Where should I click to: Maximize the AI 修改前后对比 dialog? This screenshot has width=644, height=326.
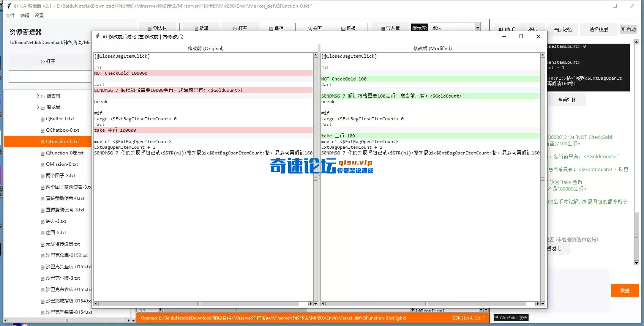(521, 36)
